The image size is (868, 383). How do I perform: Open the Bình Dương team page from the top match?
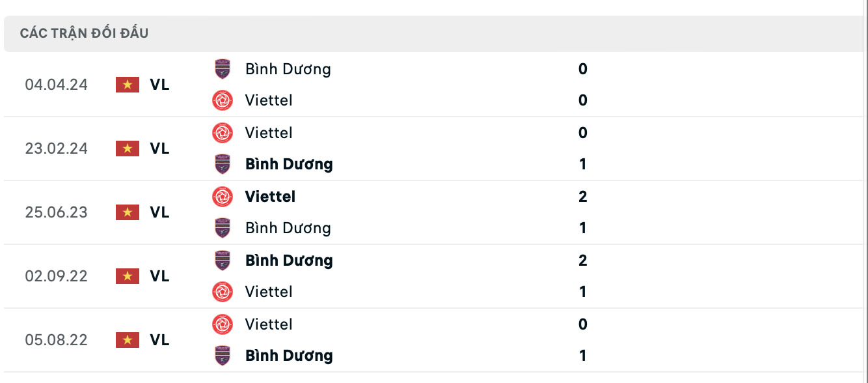coord(288,68)
